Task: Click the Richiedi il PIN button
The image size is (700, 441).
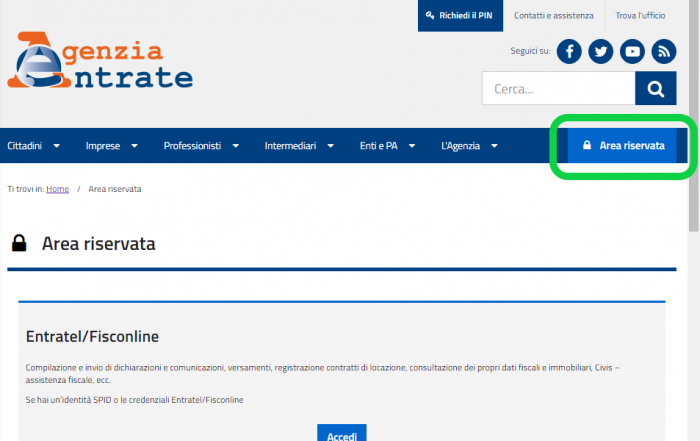Action: (x=460, y=16)
